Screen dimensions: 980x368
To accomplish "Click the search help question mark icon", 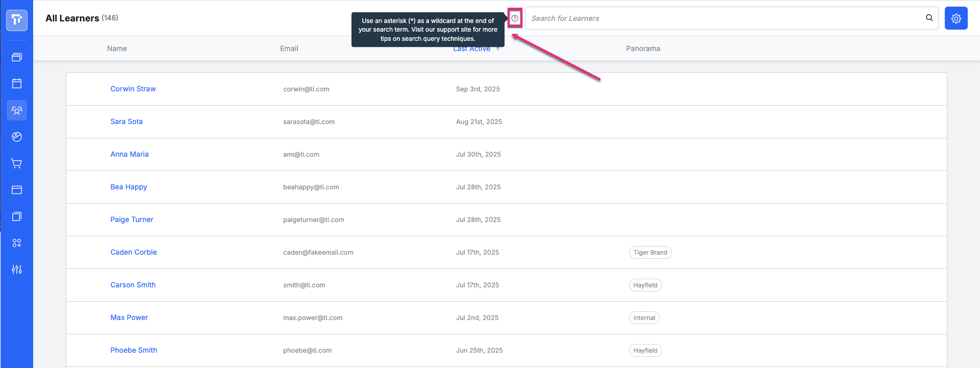I will [515, 18].
